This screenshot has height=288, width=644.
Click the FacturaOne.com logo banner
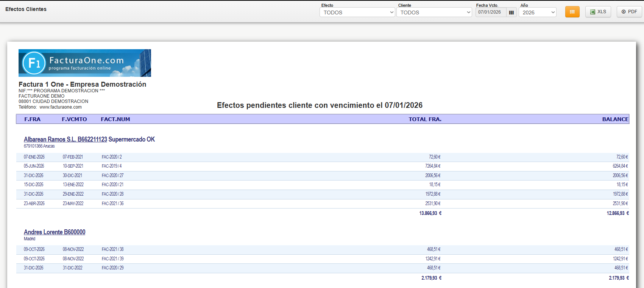coord(85,63)
